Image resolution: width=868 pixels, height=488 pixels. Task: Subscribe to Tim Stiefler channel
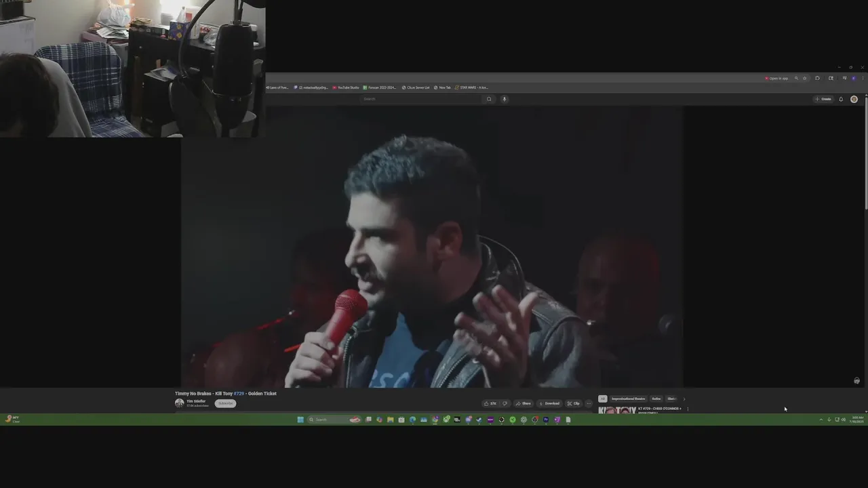[x=226, y=403]
